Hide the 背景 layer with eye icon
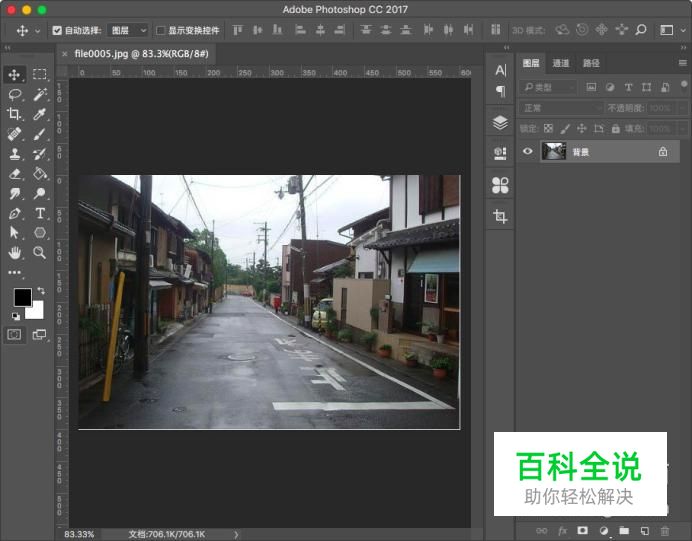Image resolution: width=692 pixels, height=541 pixels. click(x=528, y=152)
